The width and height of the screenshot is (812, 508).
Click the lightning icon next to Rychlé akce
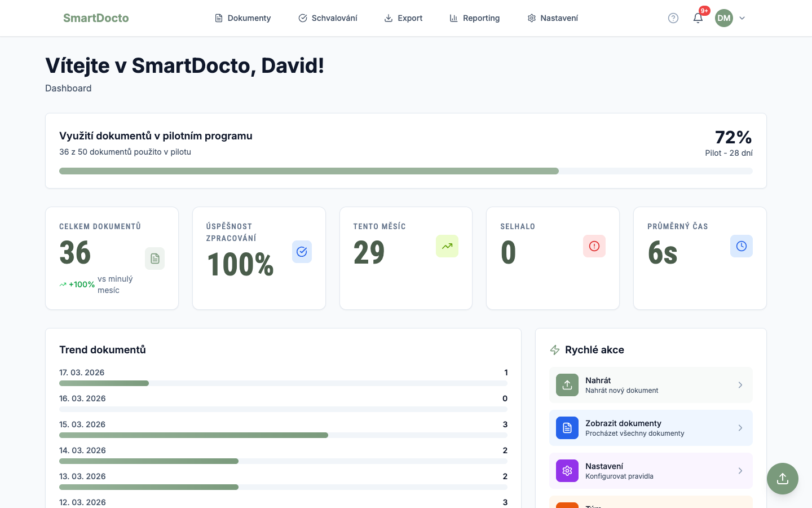coord(555,350)
